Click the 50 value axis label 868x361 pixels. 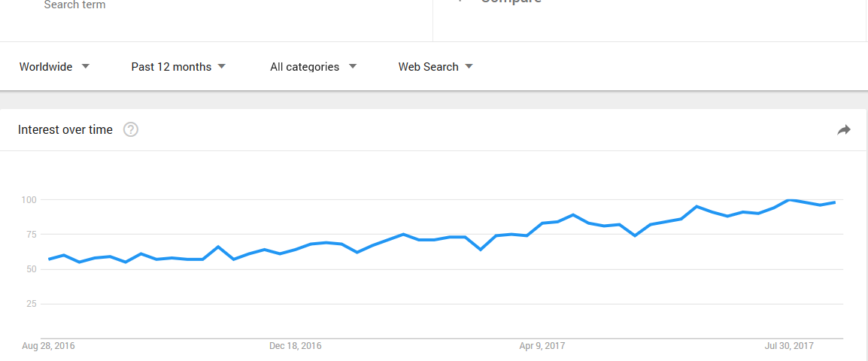(30, 269)
